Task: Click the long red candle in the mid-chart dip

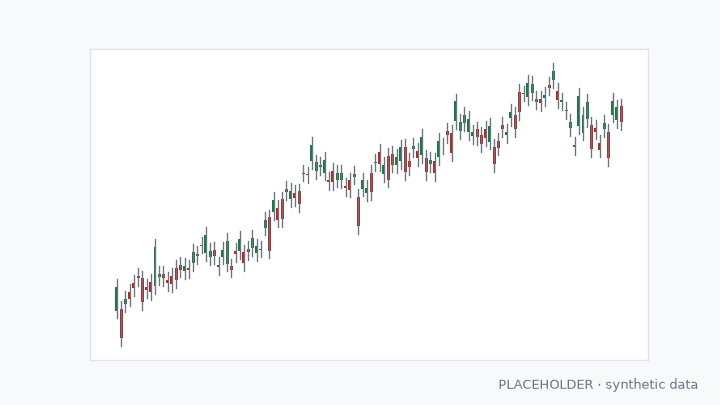Action: coord(358,212)
